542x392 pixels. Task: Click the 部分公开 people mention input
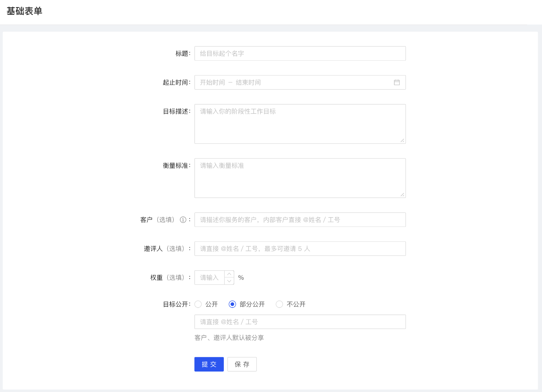click(300, 322)
